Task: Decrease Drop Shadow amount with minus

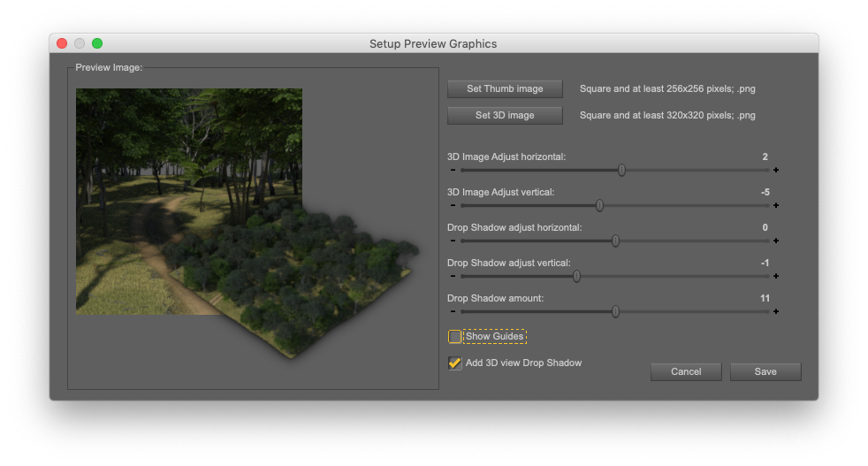Action: (453, 311)
